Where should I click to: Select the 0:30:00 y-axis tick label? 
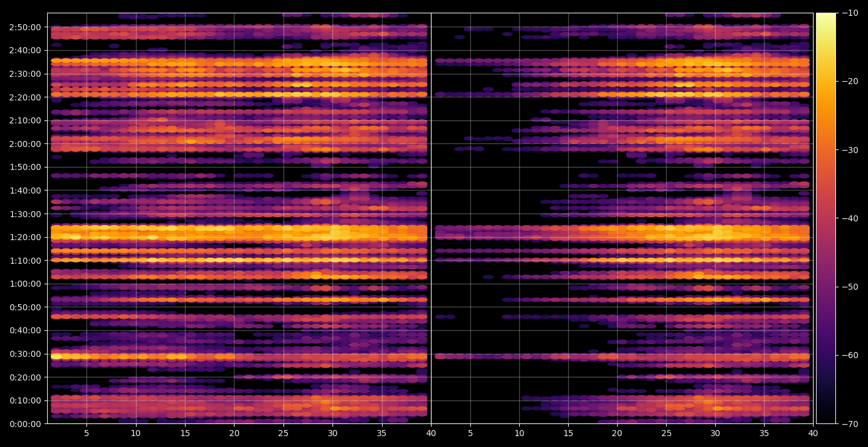click(x=25, y=354)
